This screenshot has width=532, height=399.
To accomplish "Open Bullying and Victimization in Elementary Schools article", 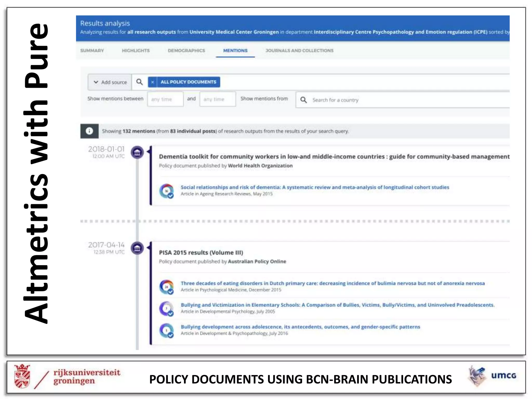I will [x=338, y=305].
